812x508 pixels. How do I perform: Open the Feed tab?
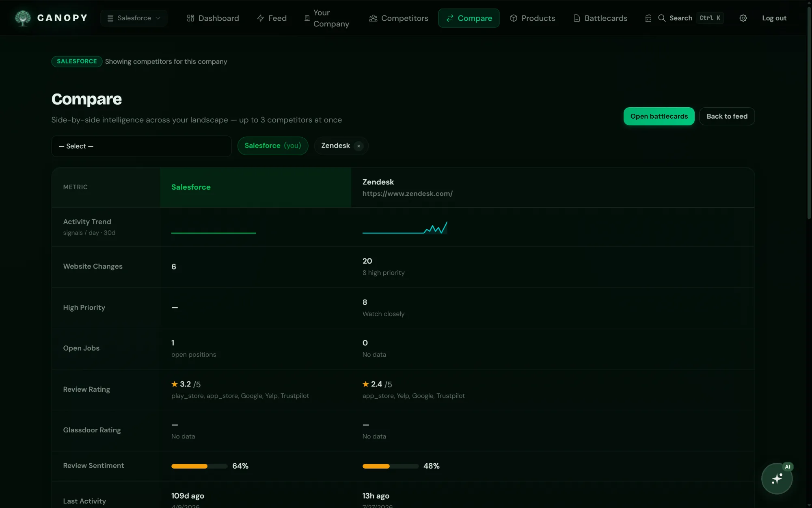click(272, 18)
